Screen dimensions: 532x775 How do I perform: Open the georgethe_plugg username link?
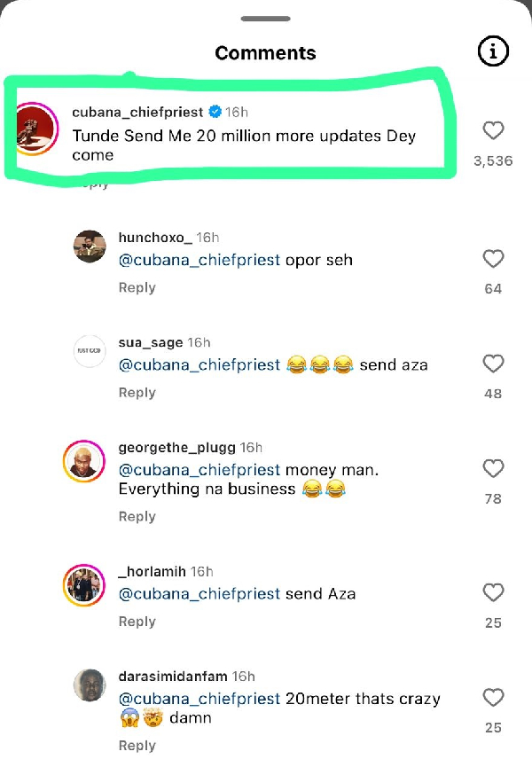click(176, 448)
